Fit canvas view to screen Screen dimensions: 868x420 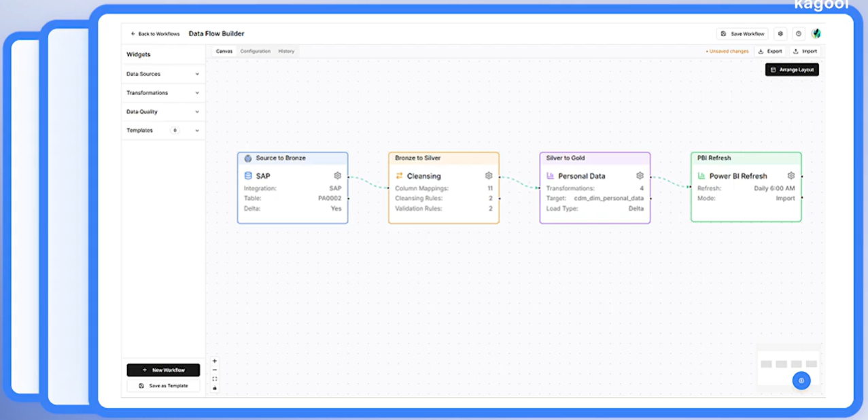[215, 379]
